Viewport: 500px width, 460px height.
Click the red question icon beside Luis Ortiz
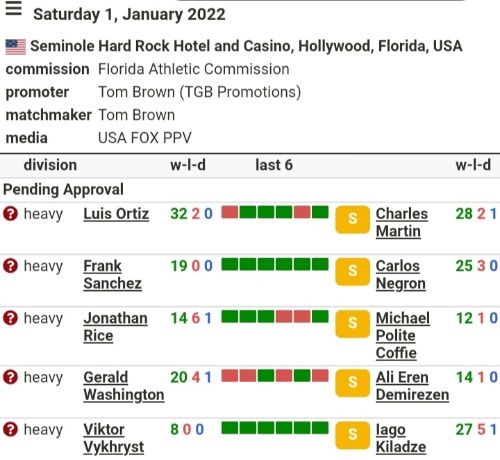[x=10, y=213]
